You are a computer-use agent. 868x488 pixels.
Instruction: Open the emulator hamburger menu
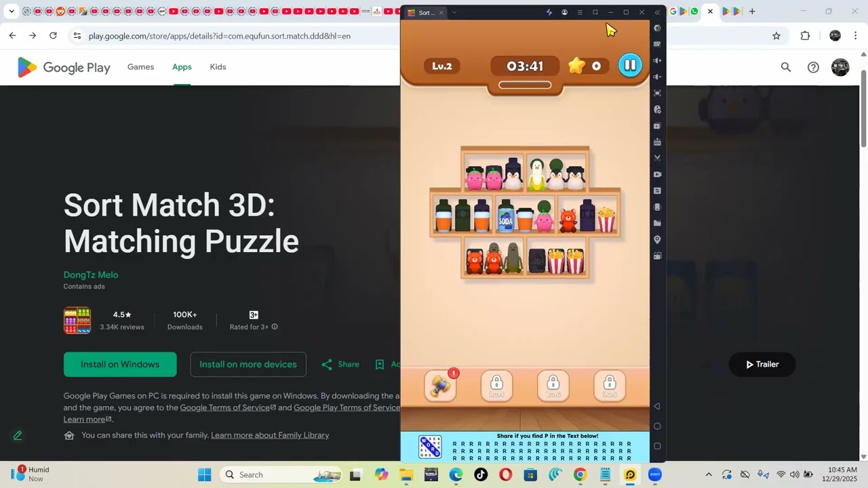coord(580,12)
